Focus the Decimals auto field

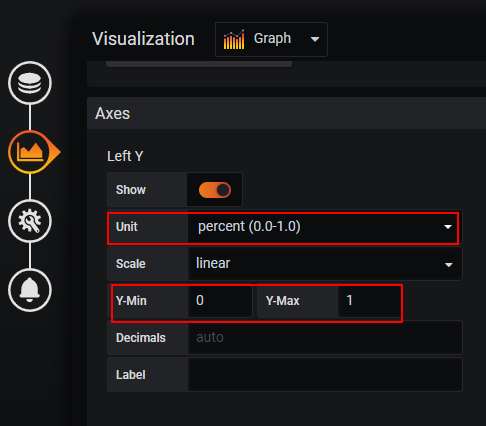[325, 338]
